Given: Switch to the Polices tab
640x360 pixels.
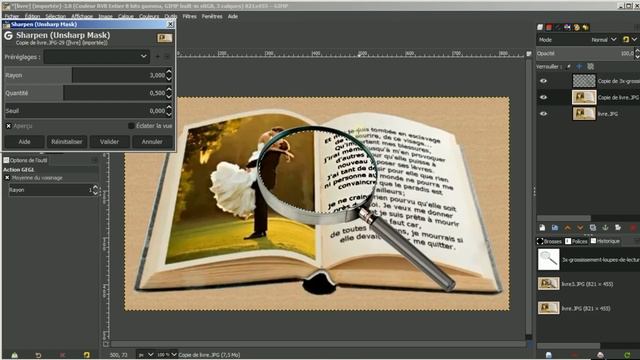Looking at the screenshot, I should click(x=576, y=241).
